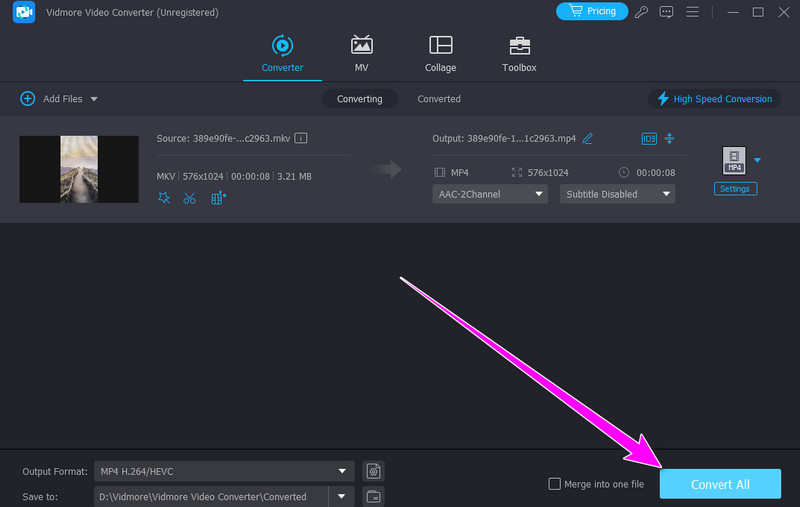This screenshot has width=800, height=507.
Task: Click the source file info icon
Action: click(x=300, y=138)
